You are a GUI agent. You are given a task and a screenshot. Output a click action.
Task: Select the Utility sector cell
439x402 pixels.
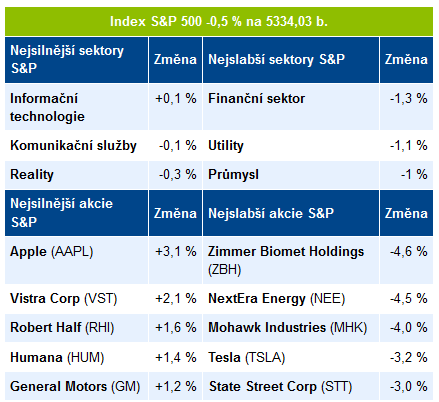291,146
